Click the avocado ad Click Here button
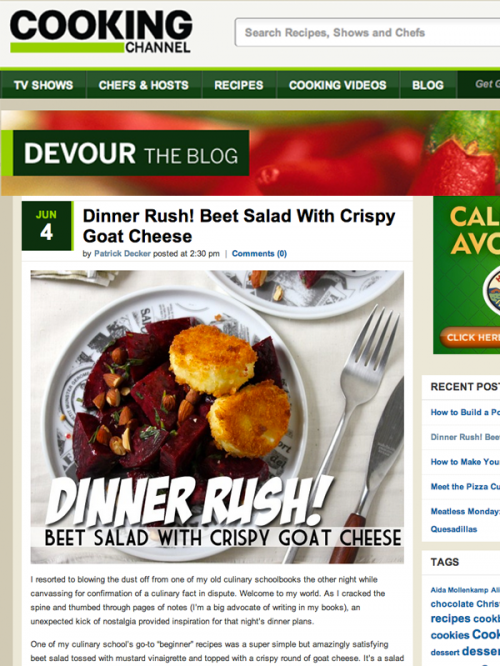 [470, 337]
